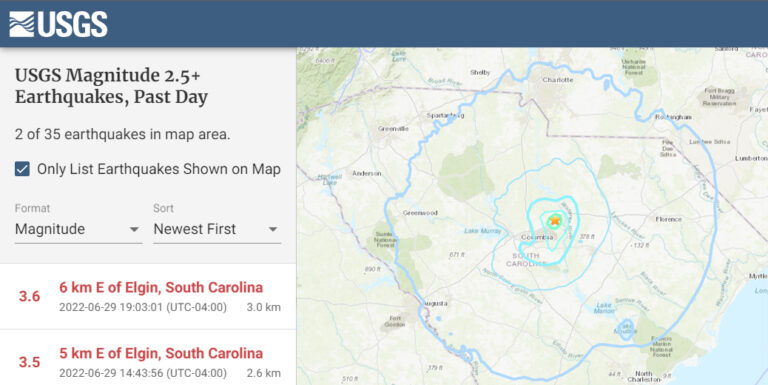This screenshot has width=768, height=385.
Task: Click Augusta label on the map
Action: pyautogui.click(x=435, y=304)
